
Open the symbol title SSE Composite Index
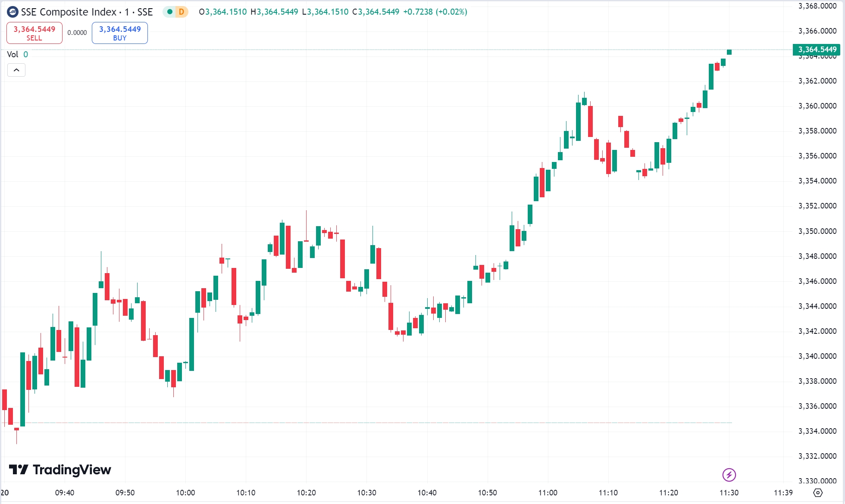[x=69, y=12]
